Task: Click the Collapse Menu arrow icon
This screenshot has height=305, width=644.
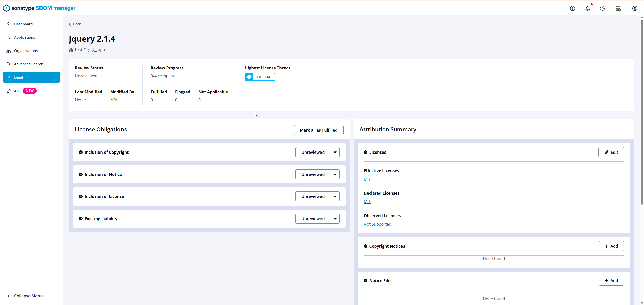Action: tap(9, 296)
